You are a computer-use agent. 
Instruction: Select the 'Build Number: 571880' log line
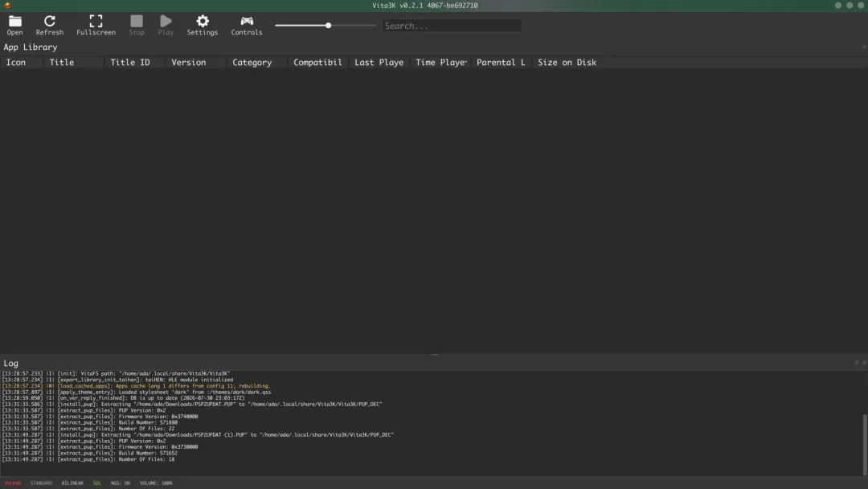pyautogui.click(x=90, y=422)
